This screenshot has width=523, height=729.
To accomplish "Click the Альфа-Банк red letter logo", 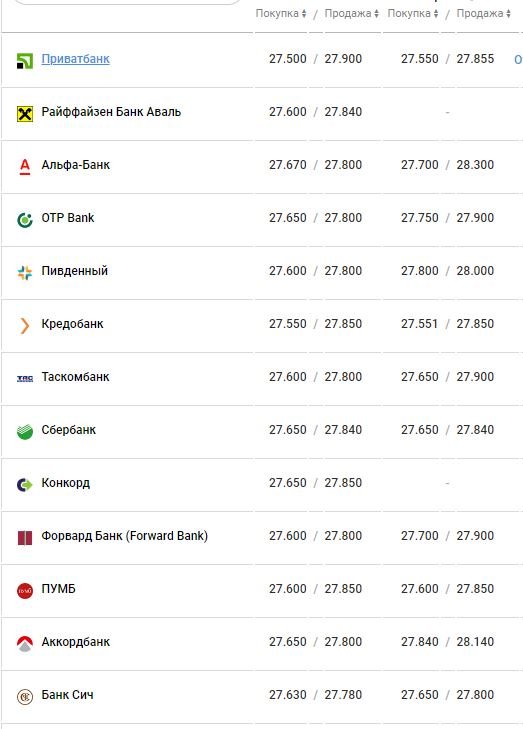I will coord(25,166).
